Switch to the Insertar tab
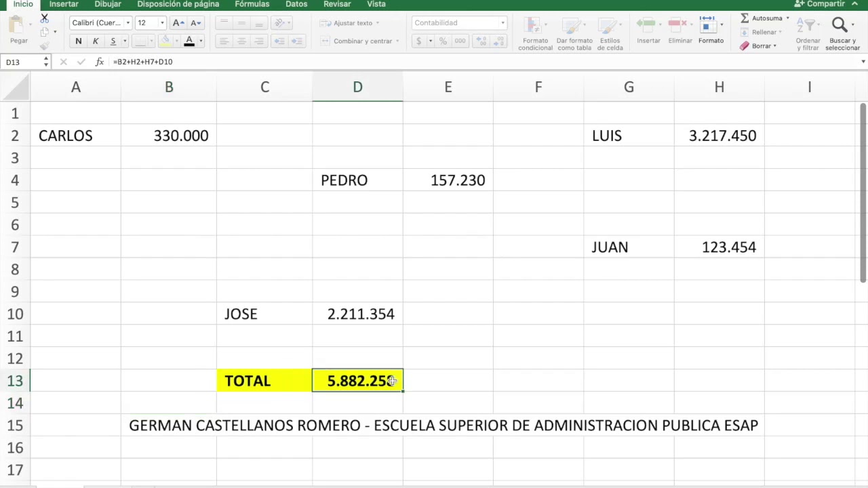The height and width of the screenshot is (488, 868). pyautogui.click(x=64, y=4)
